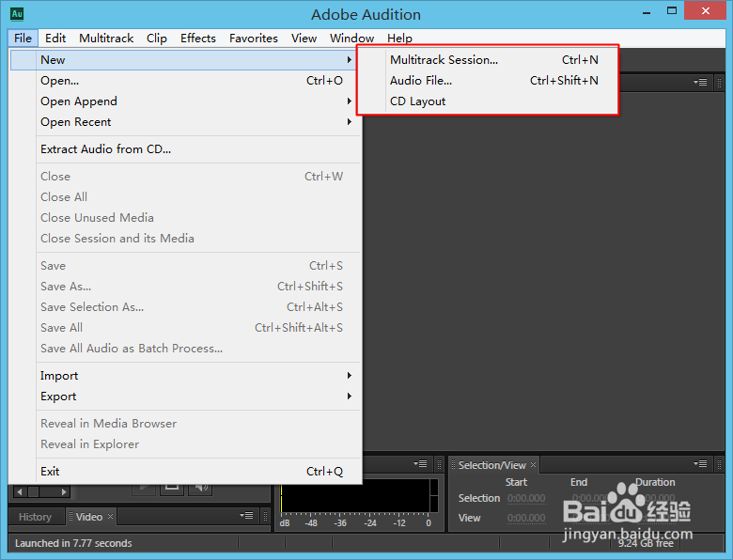Image resolution: width=733 pixels, height=560 pixels.
Task: Expand the Export submenu
Action: [x=349, y=396]
